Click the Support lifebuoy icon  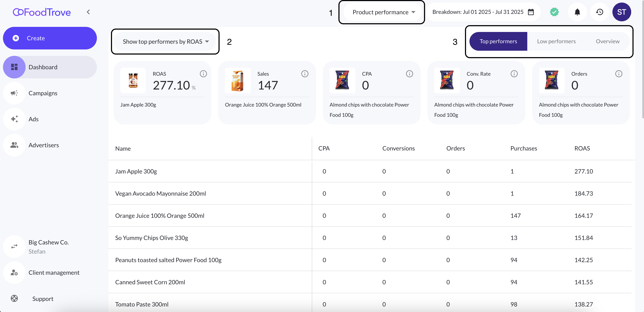[x=14, y=299]
